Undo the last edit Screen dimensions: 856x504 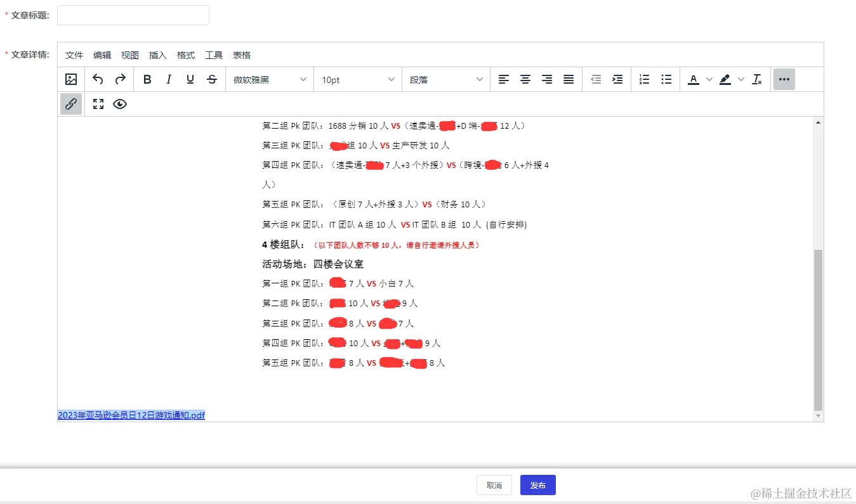tap(98, 79)
